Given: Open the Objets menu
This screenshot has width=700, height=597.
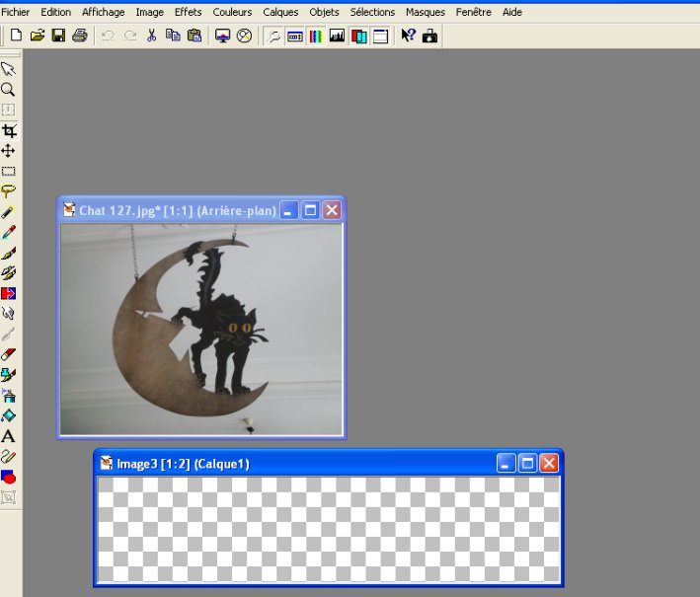Looking at the screenshot, I should [324, 12].
